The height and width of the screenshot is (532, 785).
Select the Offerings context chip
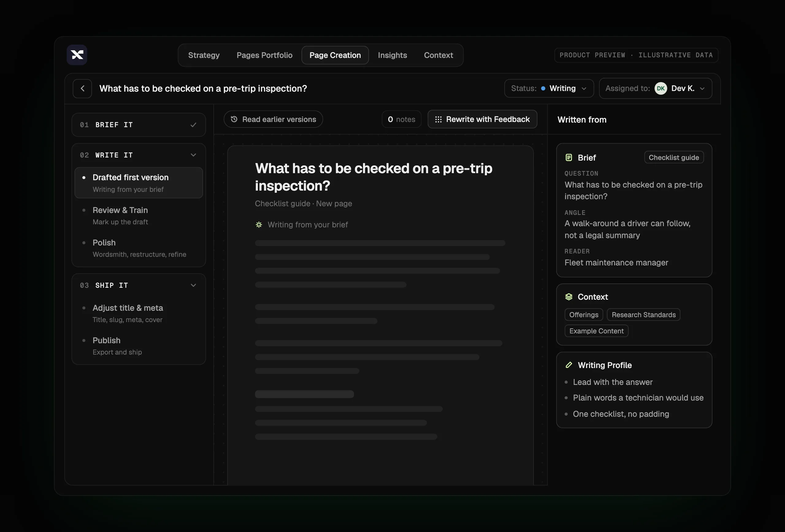point(584,315)
